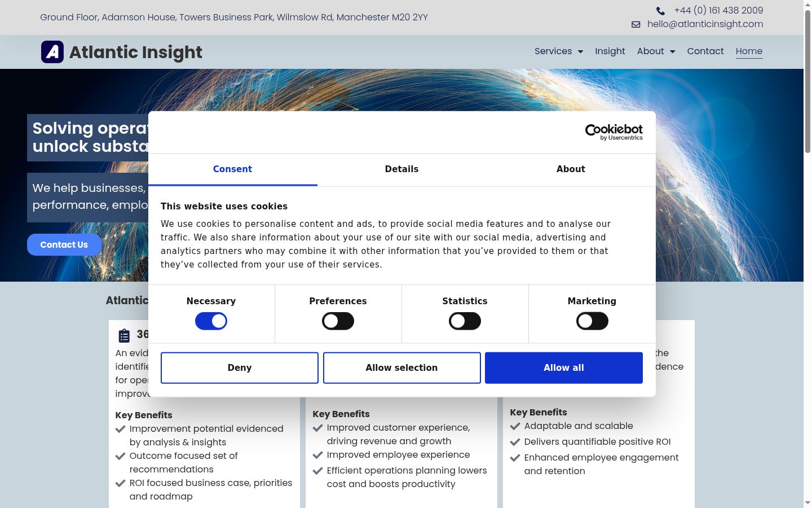Click the Contact Us button

64,245
